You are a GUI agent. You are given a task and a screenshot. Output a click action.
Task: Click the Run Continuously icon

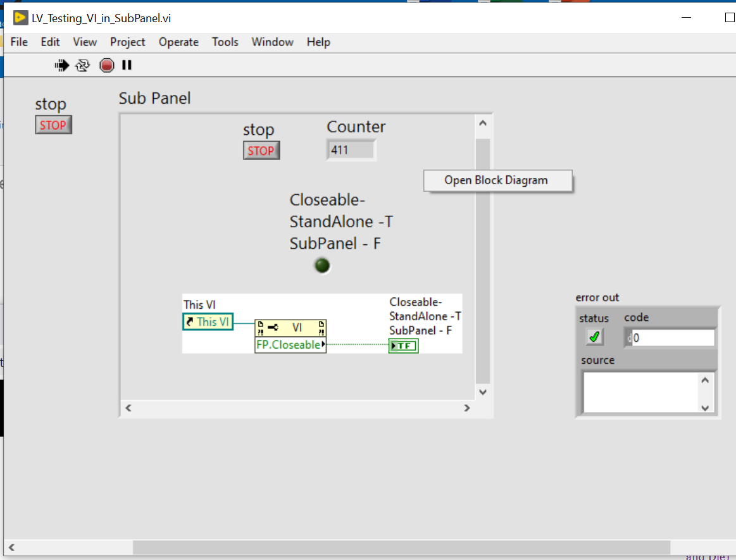click(x=82, y=65)
